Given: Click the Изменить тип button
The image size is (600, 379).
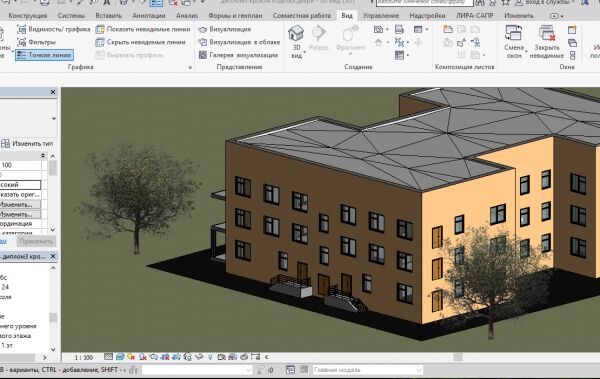Looking at the screenshot, I should pos(27,144).
